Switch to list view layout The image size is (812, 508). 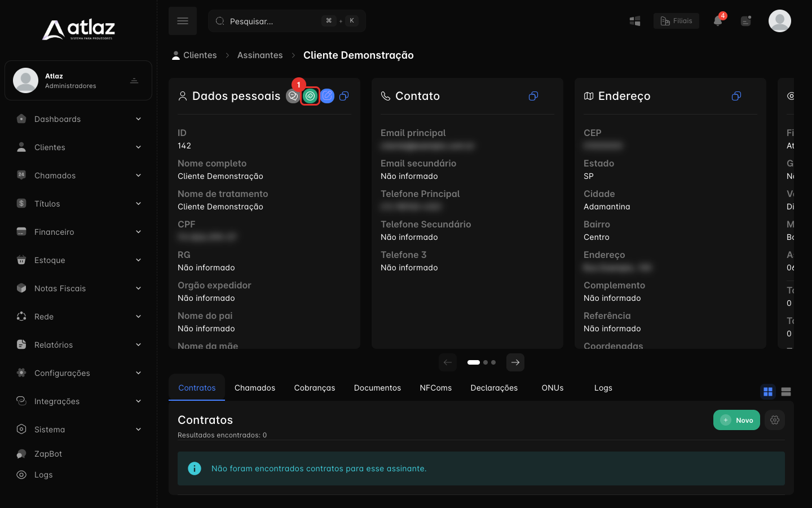(786, 392)
